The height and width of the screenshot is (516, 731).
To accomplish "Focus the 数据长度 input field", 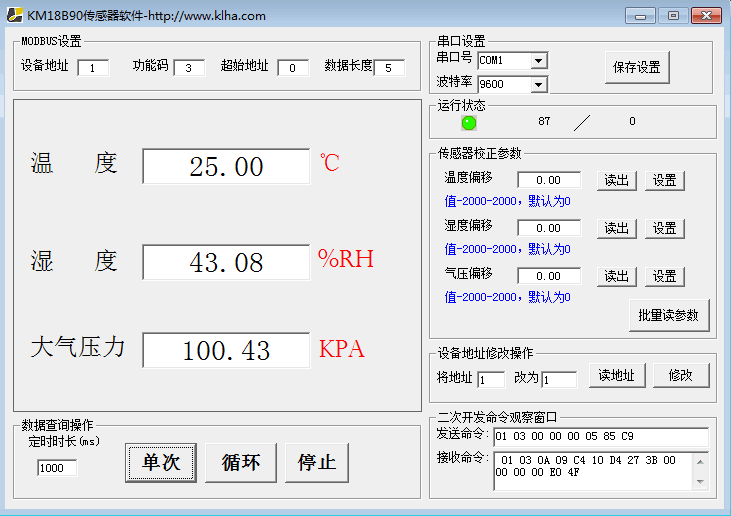I will click(389, 68).
